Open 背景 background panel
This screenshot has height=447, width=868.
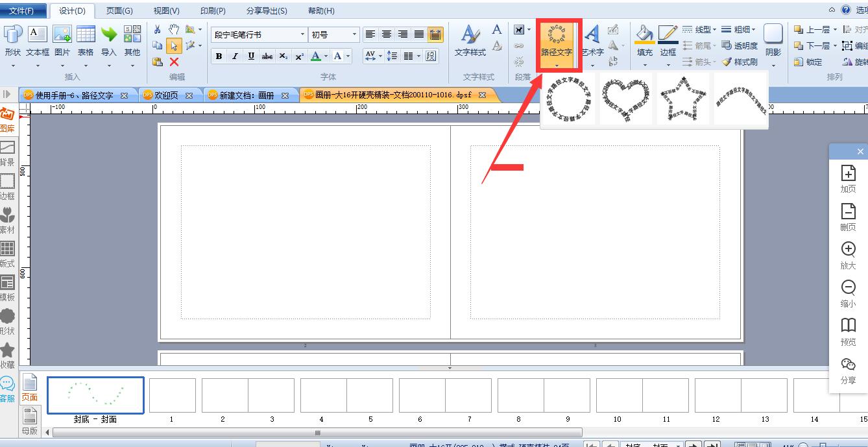pos(7,154)
